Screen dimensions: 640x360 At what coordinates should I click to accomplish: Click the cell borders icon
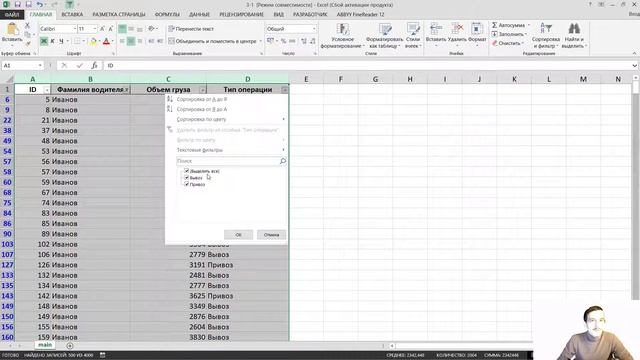(x=77, y=41)
